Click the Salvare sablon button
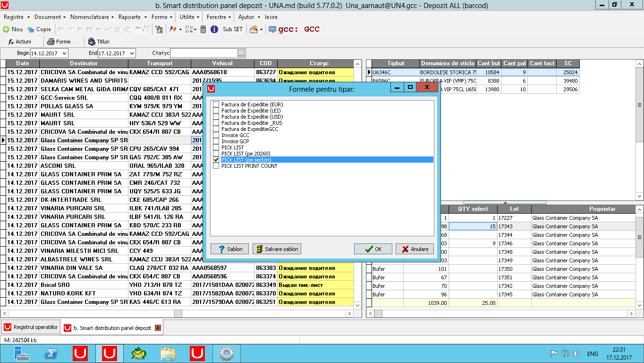Image resolution: width=644 pixels, height=363 pixels. point(277,249)
